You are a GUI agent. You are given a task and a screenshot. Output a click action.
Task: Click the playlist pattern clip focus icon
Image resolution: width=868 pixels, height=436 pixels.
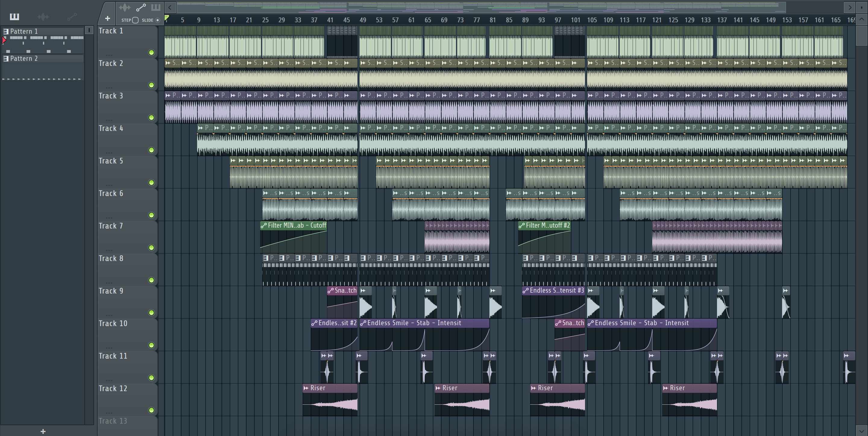click(156, 8)
